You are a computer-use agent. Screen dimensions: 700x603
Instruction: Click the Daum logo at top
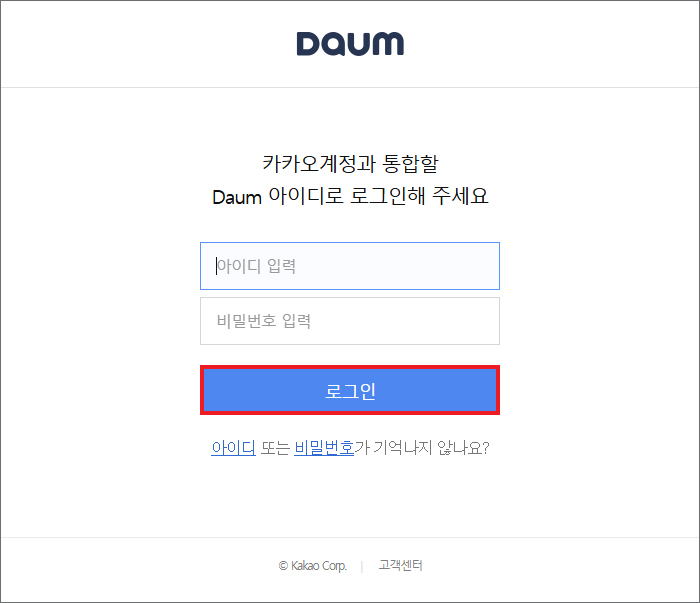click(350, 44)
